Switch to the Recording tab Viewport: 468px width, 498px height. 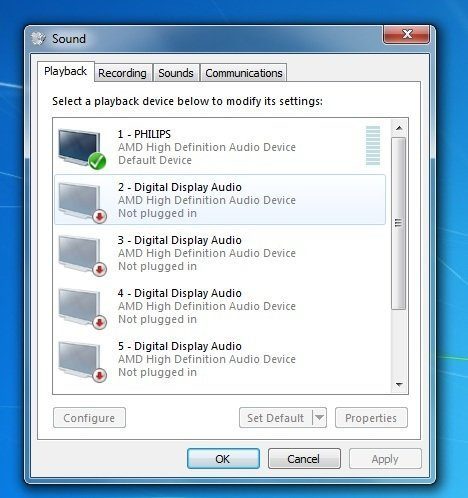(x=122, y=73)
